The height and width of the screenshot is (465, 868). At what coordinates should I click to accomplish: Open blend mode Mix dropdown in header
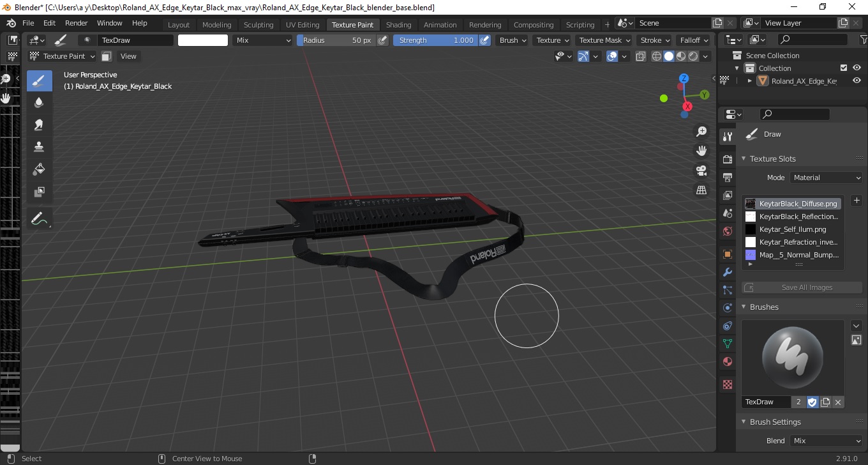click(x=262, y=40)
